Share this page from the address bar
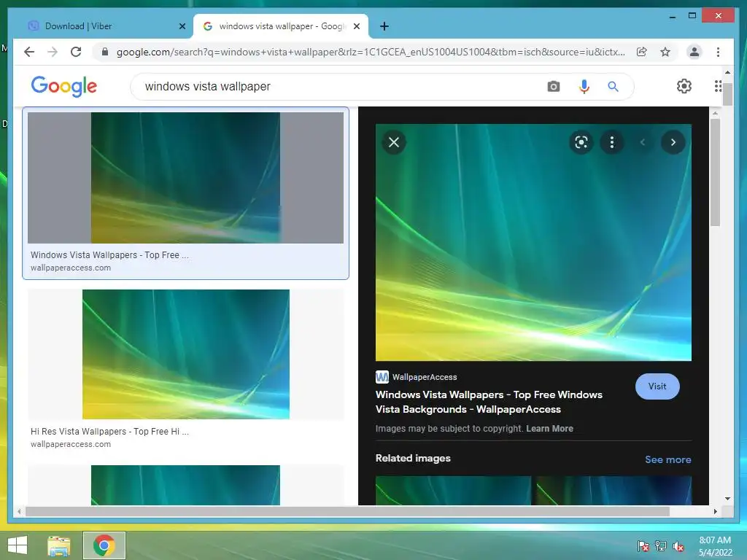The height and width of the screenshot is (560, 747). (x=642, y=52)
